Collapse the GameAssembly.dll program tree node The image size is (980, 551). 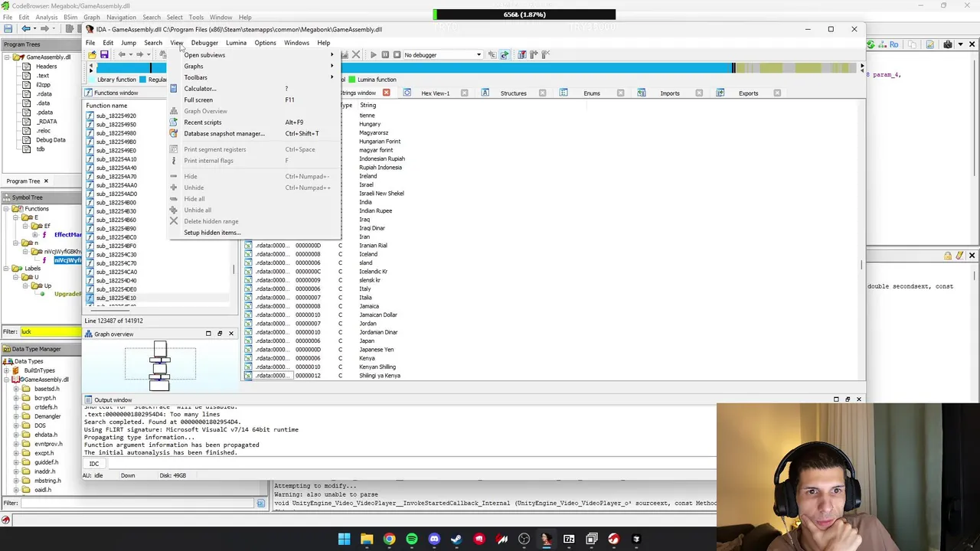pyautogui.click(x=8, y=57)
